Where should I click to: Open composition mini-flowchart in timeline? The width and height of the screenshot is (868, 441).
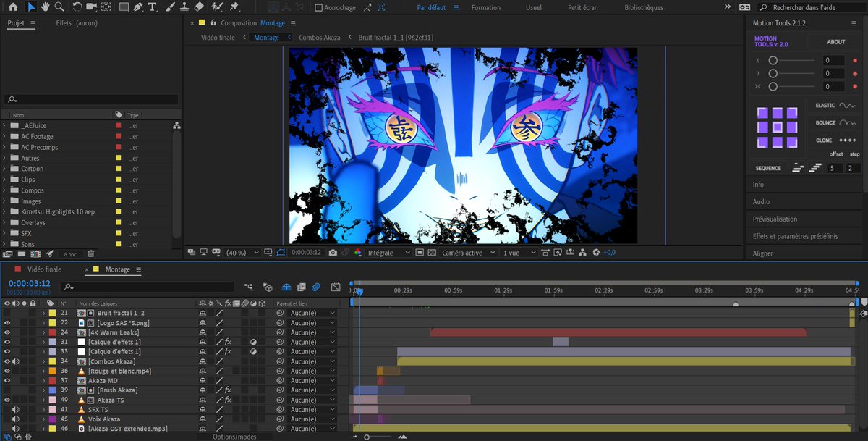(x=249, y=287)
